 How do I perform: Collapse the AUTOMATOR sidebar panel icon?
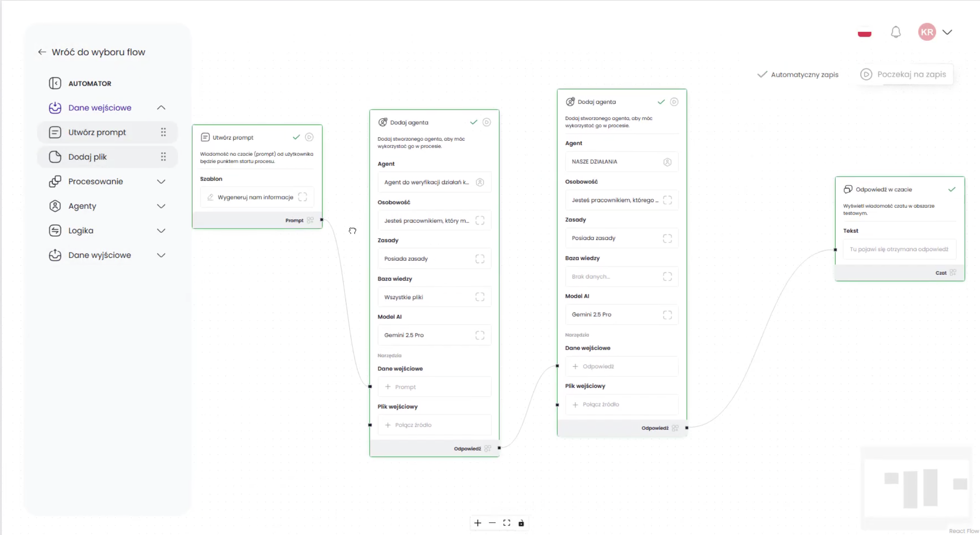click(55, 83)
